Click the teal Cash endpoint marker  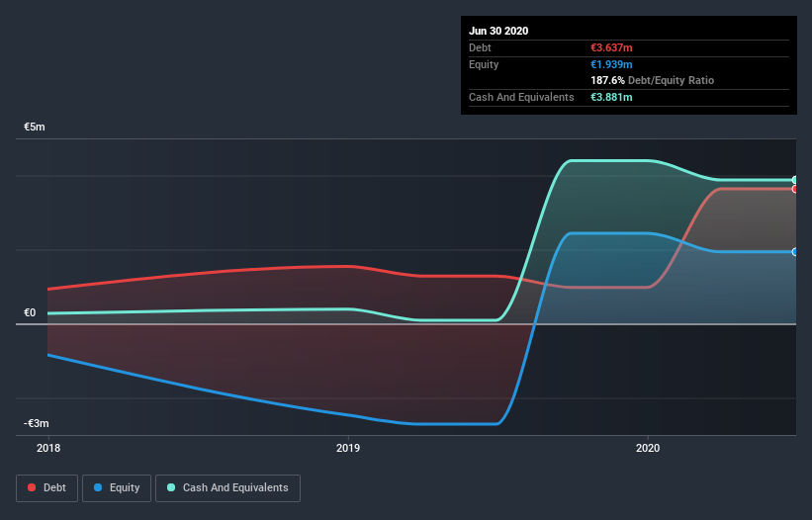tap(795, 180)
